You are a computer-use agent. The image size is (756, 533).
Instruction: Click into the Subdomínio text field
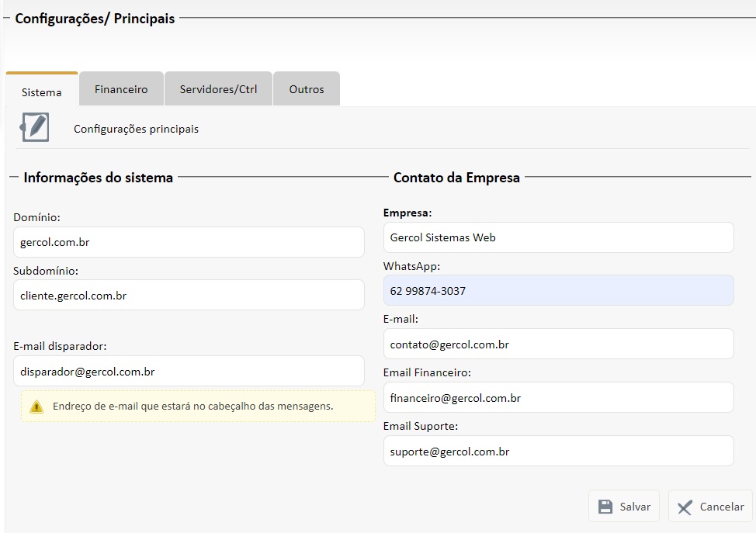tap(189, 296)
